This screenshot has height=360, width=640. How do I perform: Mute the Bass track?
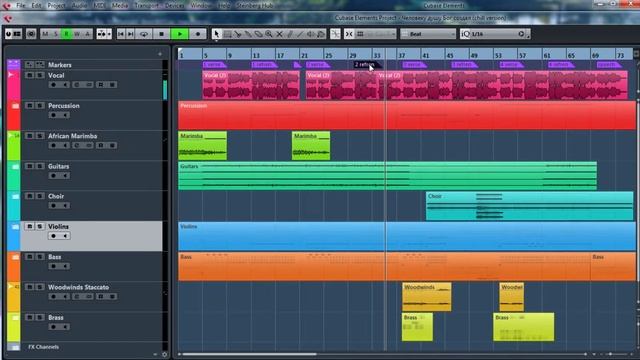pyautogui.click(x=29, y=256)
